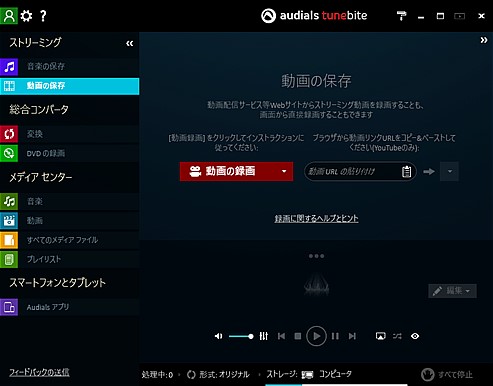The height and width of the screenshot is (386, 493).
Task: Collapse the left sidebar with double chevron
Action: click(x=130, y=43)
